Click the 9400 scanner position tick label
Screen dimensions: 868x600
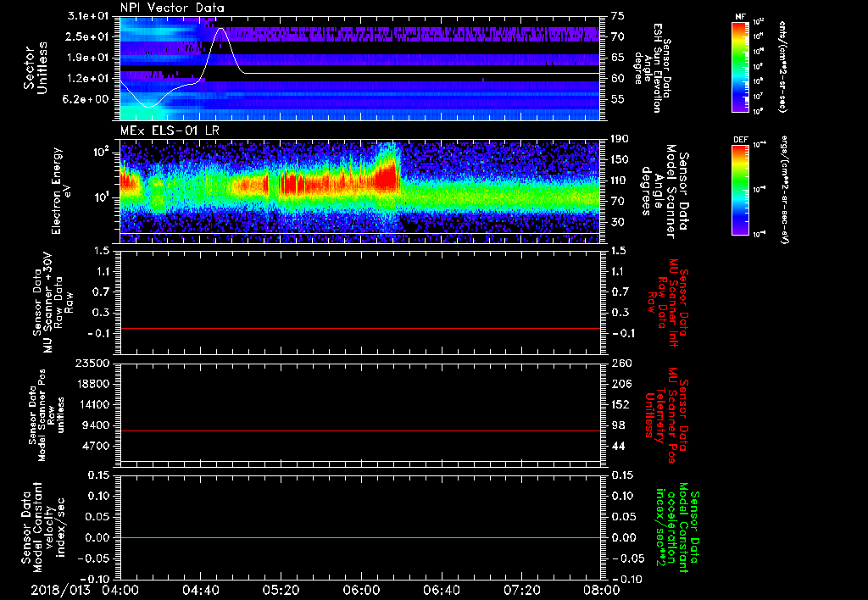[x=97, y=425]
